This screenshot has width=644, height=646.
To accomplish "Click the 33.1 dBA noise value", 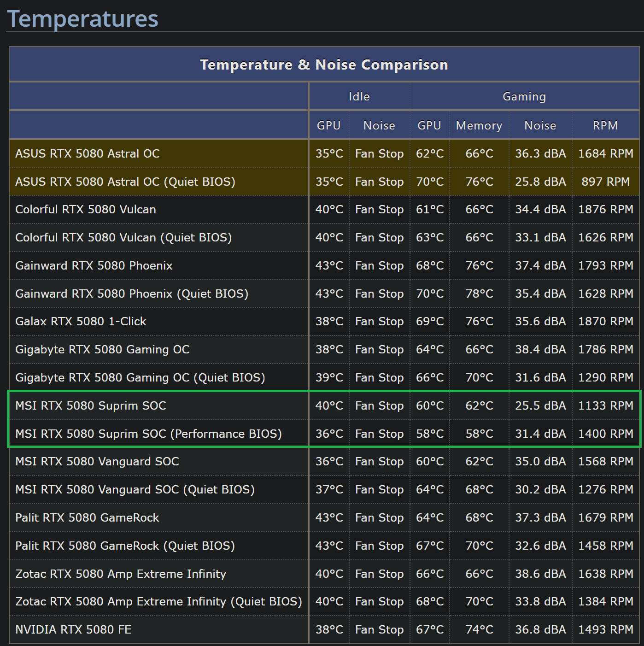I will (540, 237).
